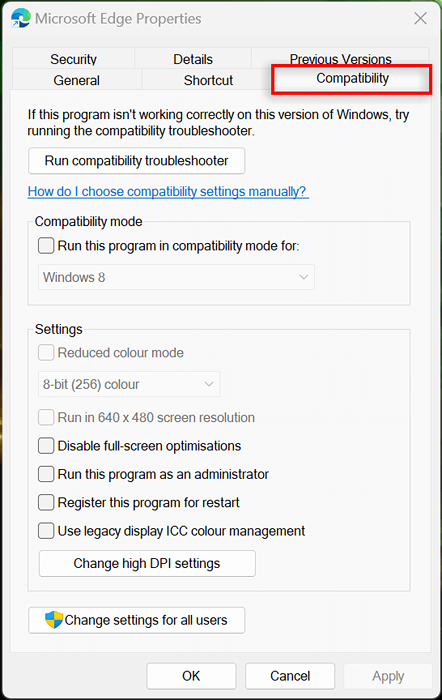This screenshot has height=700, width=442.
Task: Enable Use legacy display ICC colour management
Action: tap(46, 531)
